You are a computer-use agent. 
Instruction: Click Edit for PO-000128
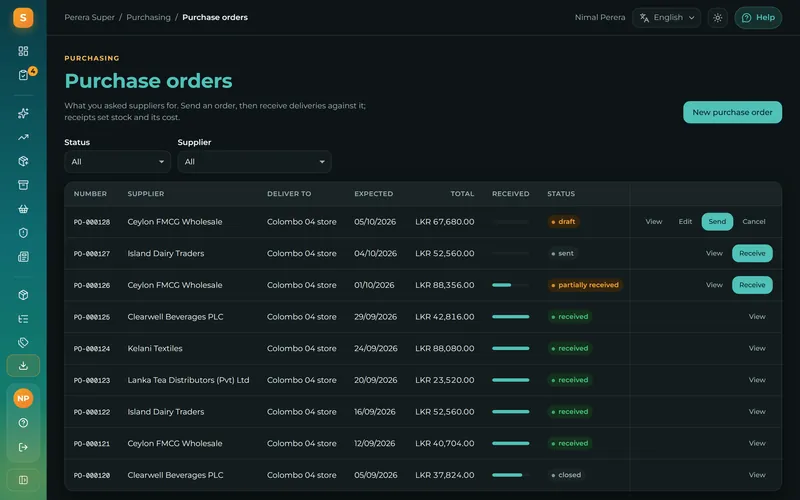point(685,222)
